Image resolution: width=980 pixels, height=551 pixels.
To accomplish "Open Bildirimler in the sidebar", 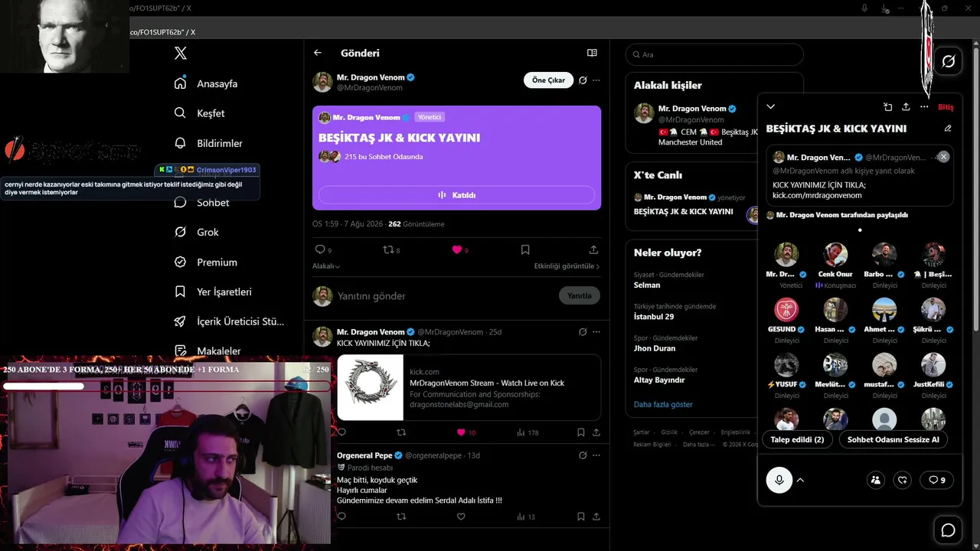I will [209, 143].
